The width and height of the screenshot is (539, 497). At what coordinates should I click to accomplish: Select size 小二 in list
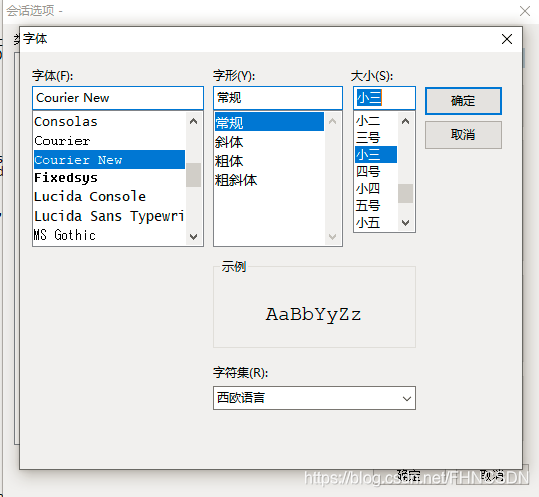click(376, 121)
